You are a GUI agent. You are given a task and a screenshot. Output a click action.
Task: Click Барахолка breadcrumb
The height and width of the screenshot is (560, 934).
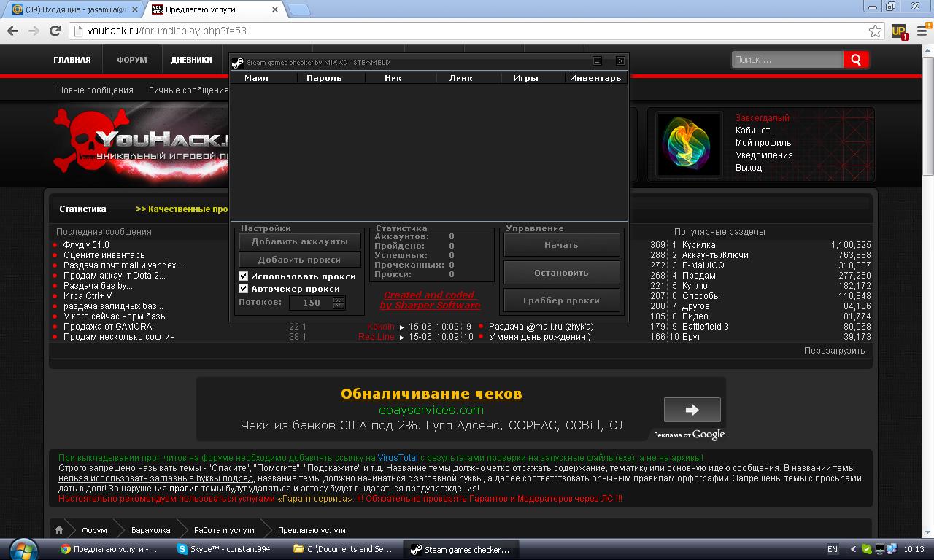point(150,530)
